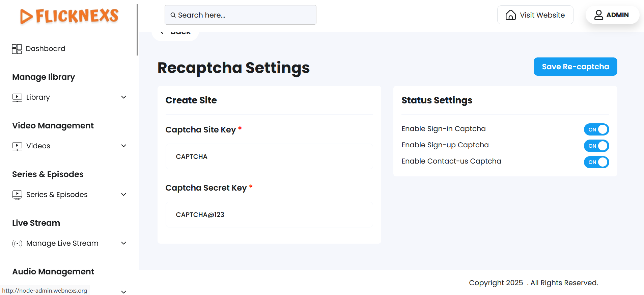
Task: Click the Series & Episodes monitor icon
Action: pos(17,195)
